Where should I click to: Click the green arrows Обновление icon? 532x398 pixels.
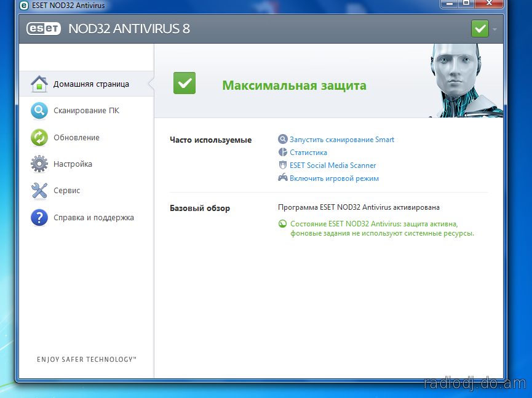39,137
